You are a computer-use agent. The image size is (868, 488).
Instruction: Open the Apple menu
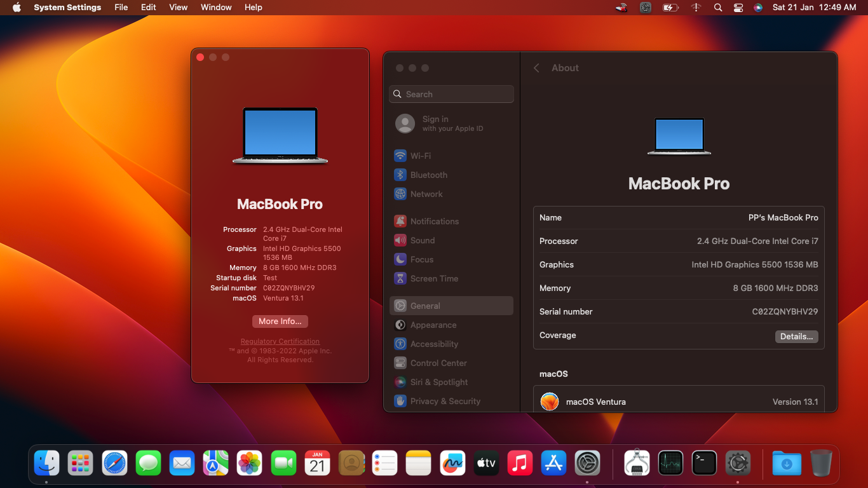17,8
